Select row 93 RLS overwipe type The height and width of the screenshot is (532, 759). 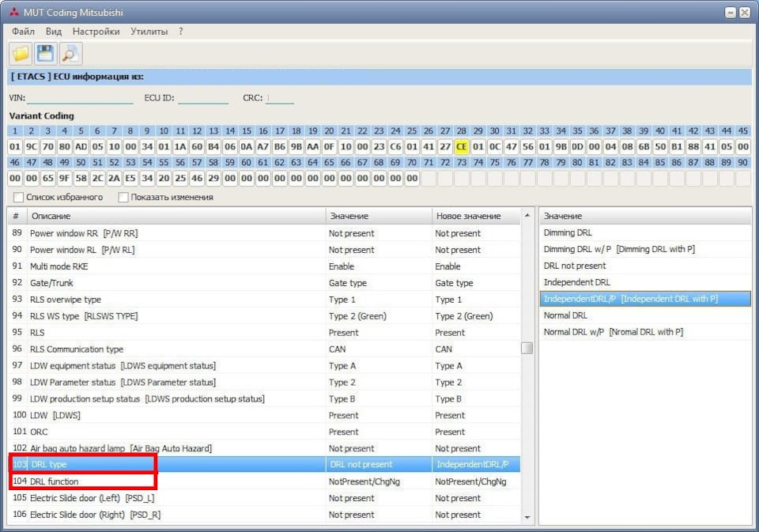point(264,300)
